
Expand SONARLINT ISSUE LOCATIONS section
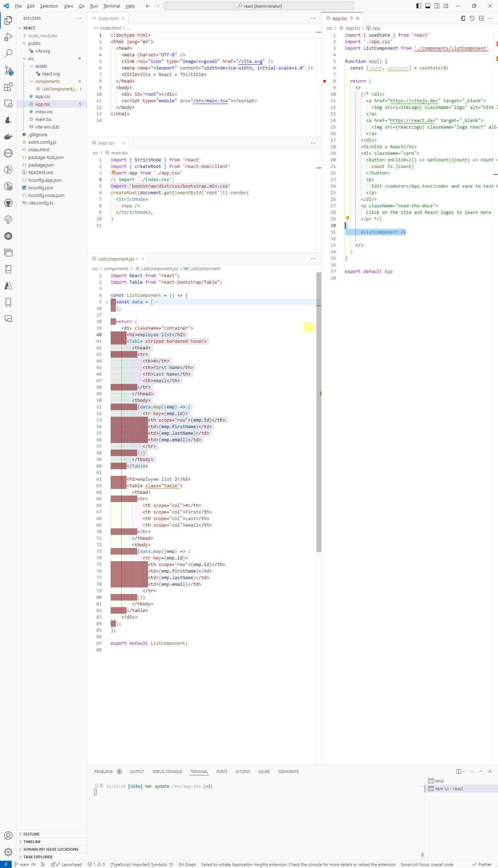coord(52,849)
